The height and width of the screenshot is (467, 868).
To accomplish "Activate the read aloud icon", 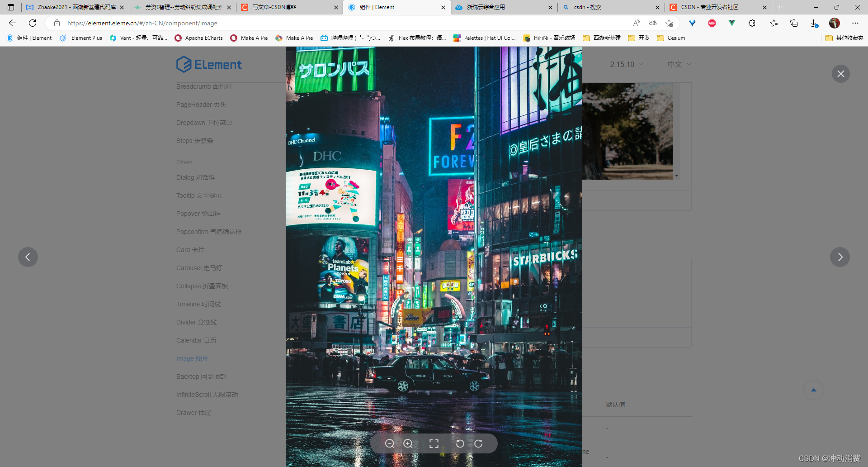I will pyautogui.click(x=637, y=23).
